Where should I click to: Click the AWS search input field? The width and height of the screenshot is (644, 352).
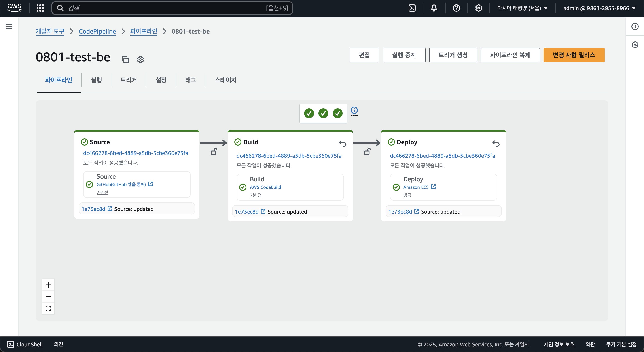165,8
